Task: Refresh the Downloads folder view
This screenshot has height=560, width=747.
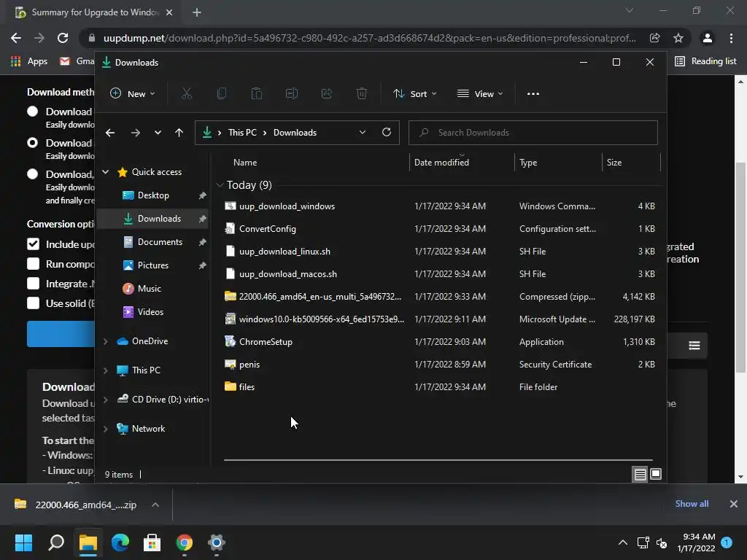Action: pyautogui.click(x=387, y=133)
